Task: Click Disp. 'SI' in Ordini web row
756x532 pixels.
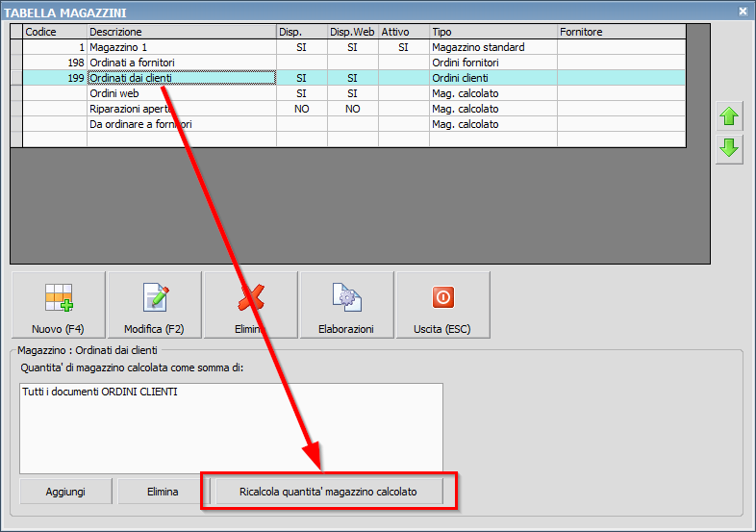Action: pos(302,93)
